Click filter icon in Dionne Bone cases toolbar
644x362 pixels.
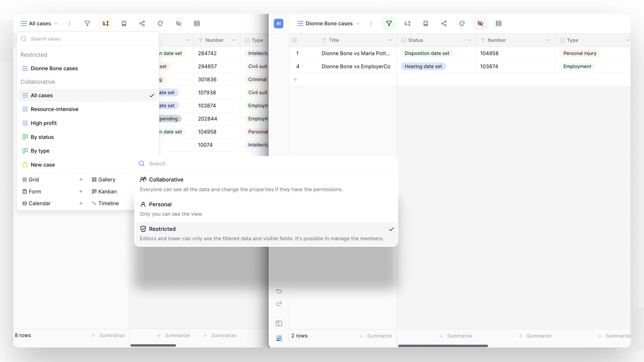(x=389, y=24)
